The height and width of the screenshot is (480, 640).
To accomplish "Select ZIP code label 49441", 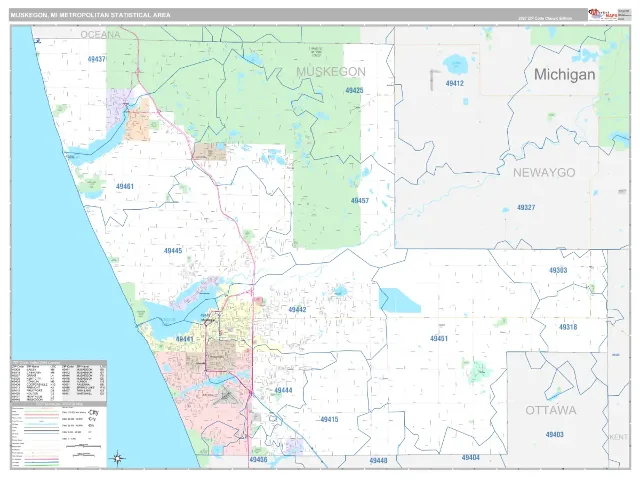I will 184,339.
